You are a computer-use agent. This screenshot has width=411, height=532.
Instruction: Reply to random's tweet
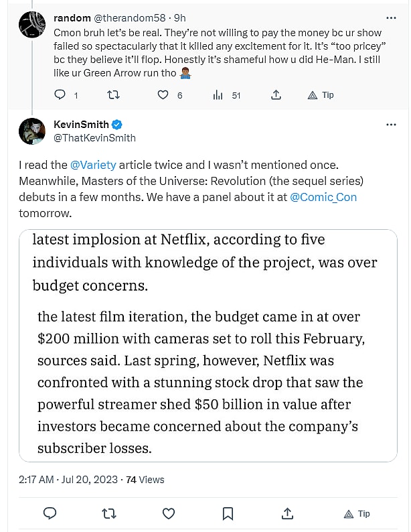pyautogui.click(x=60, y=95)
